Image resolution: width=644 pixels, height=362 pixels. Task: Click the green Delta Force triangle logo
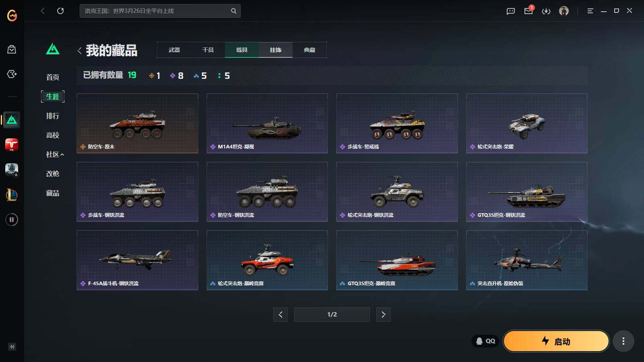[x=53, y=49]
